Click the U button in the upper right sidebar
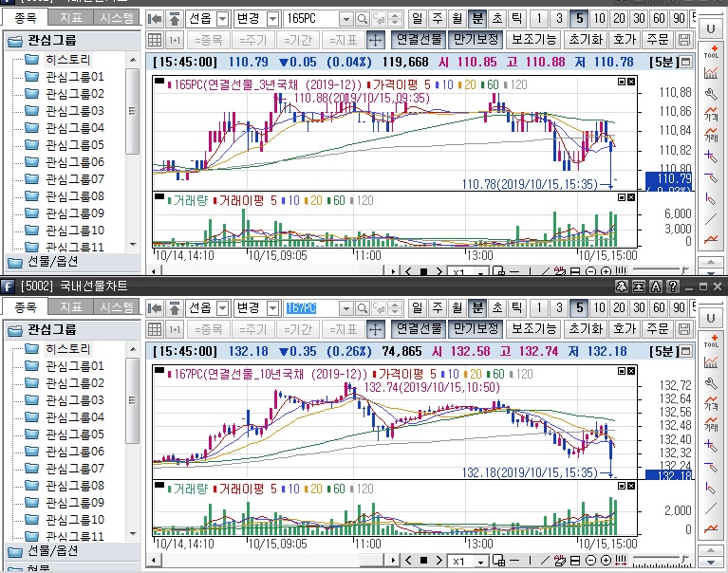 coord(711,29)
